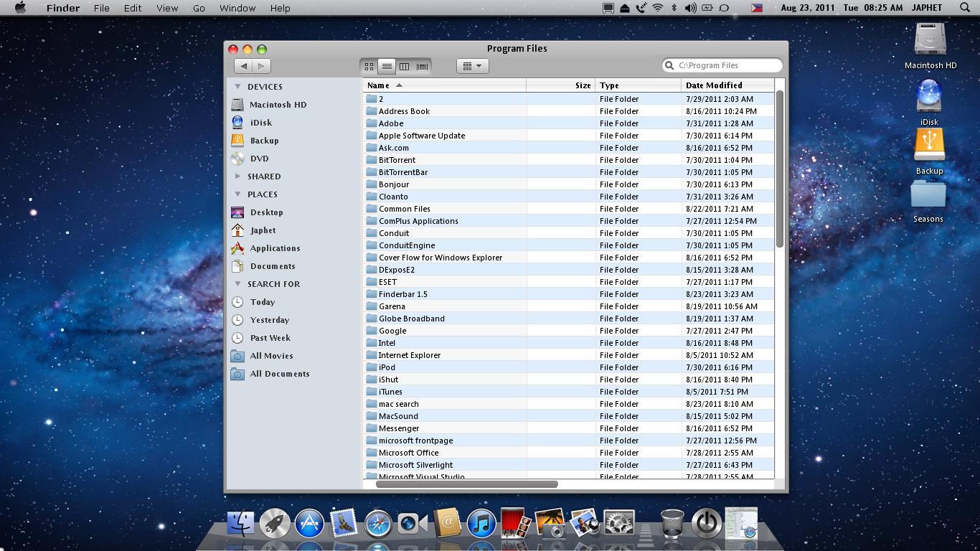Select the Adobe folder row

tap(568, 123)
